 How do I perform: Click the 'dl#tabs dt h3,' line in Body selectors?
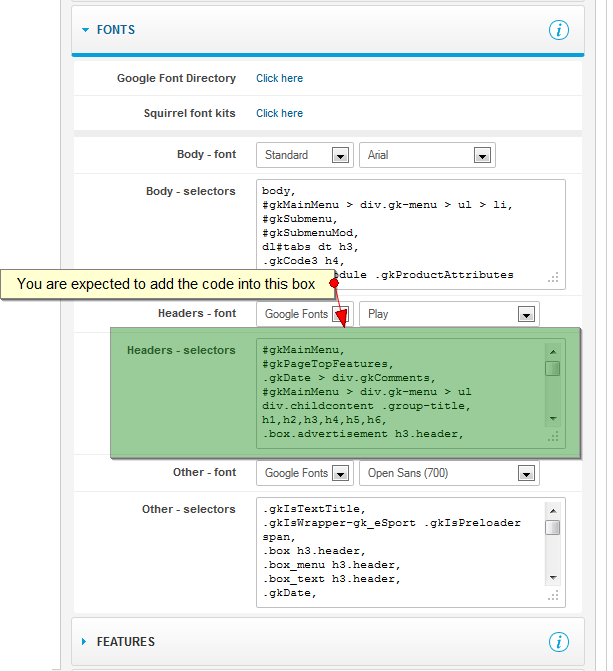point(310,247)
